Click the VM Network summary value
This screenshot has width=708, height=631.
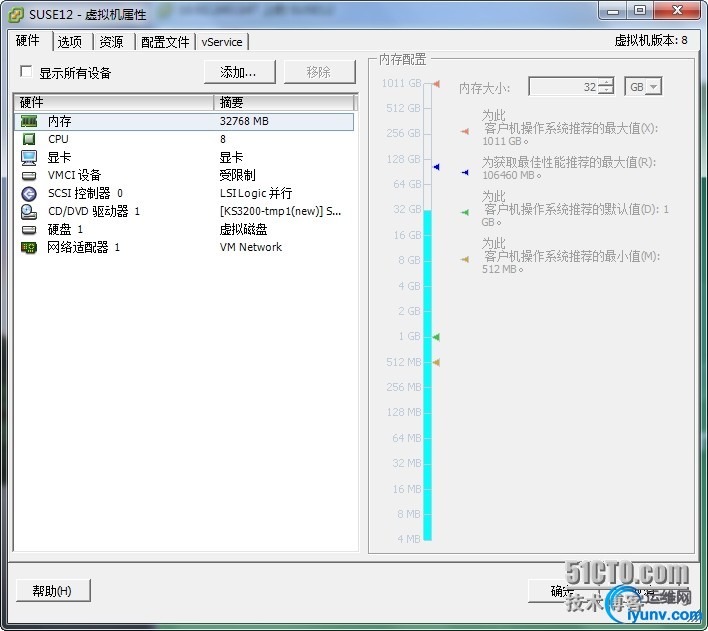pyautogui.click(x=251, y=247)
